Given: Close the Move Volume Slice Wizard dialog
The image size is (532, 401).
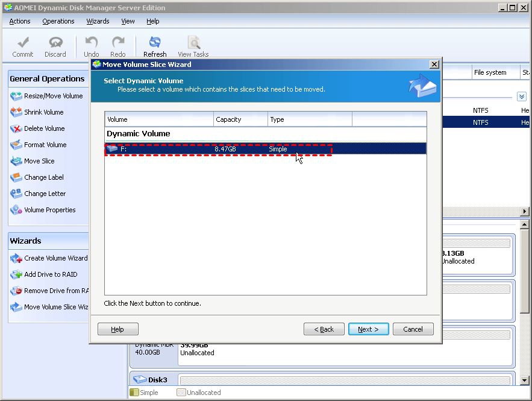Looking at the screenshot, I should [x=434, y=65].
